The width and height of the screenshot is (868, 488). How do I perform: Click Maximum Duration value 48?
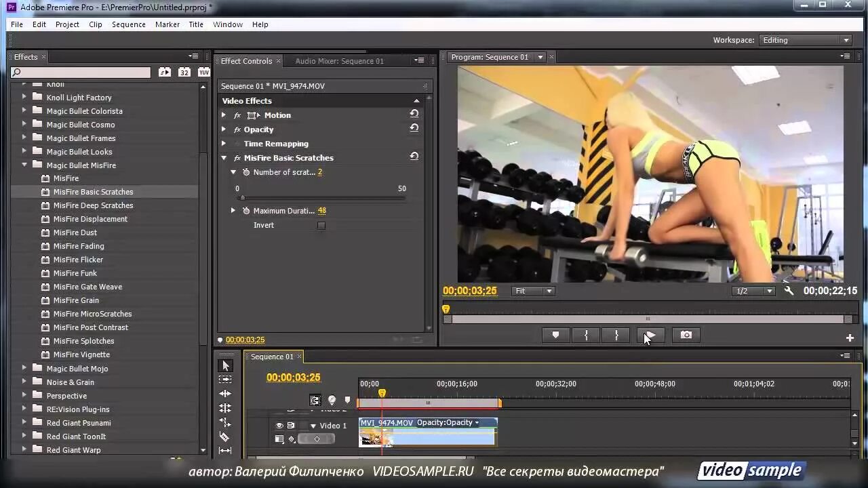[x=322, y=211]
